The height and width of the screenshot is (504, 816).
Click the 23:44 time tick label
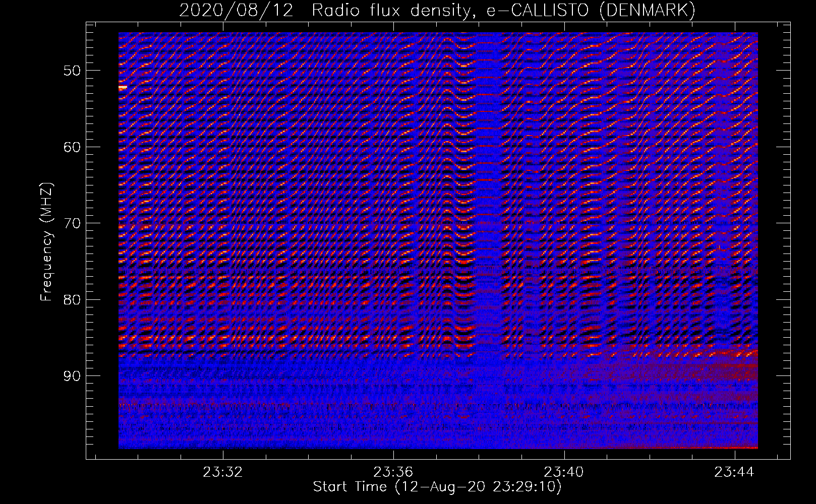[x=734, y=472]
